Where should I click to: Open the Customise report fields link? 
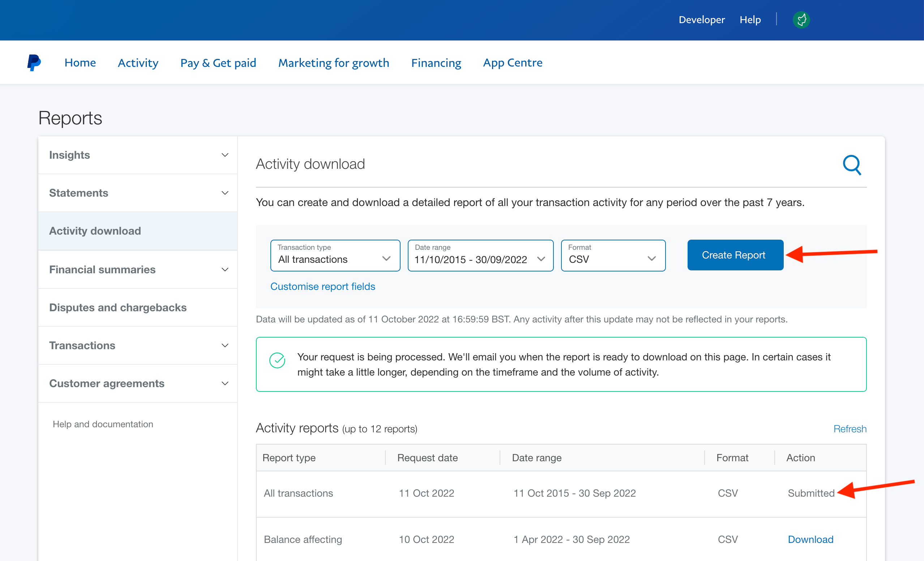[x=322, y=287]
